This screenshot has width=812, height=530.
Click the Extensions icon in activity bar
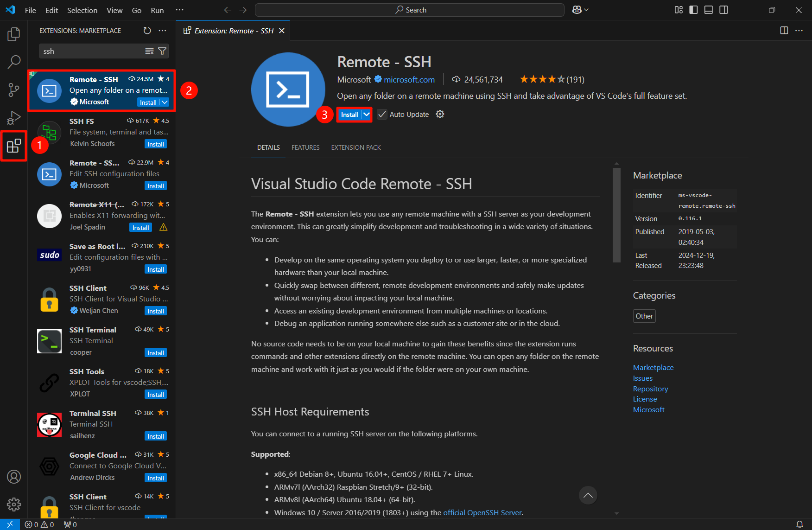pyautogui.click(x=14, y=146)
